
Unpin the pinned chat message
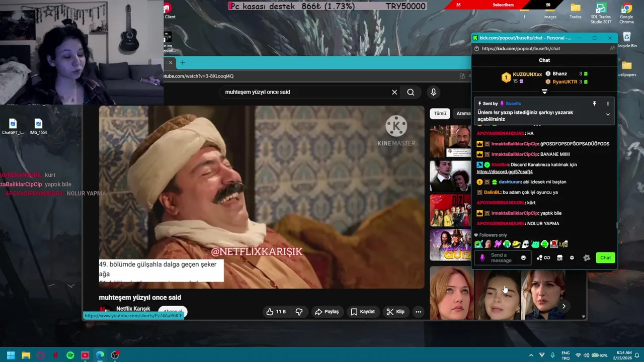[594, 104]
